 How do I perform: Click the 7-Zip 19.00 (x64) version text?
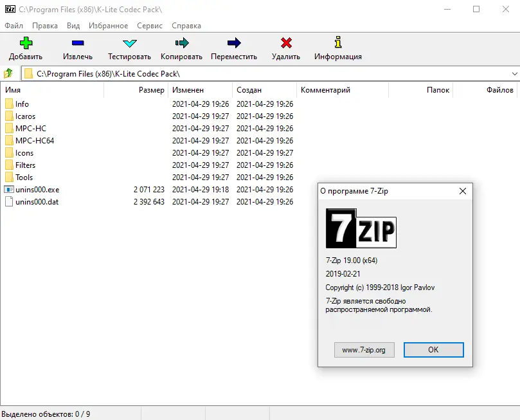(352, 260)
